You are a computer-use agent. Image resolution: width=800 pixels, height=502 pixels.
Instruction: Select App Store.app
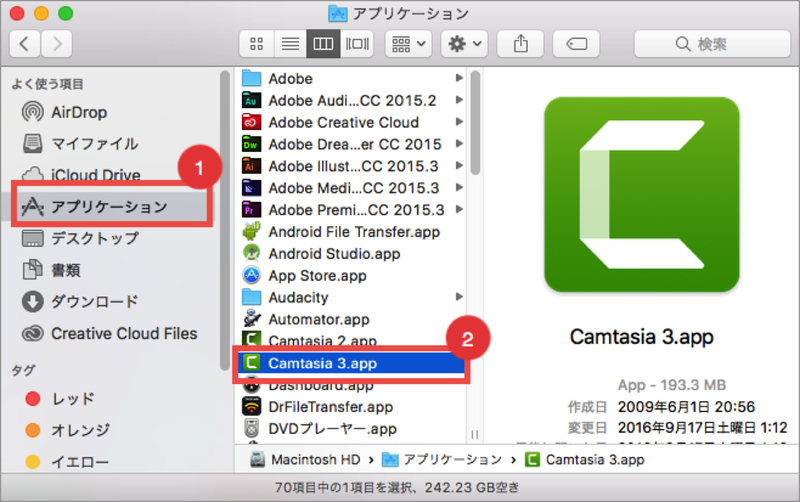click(x=352, y=276)
